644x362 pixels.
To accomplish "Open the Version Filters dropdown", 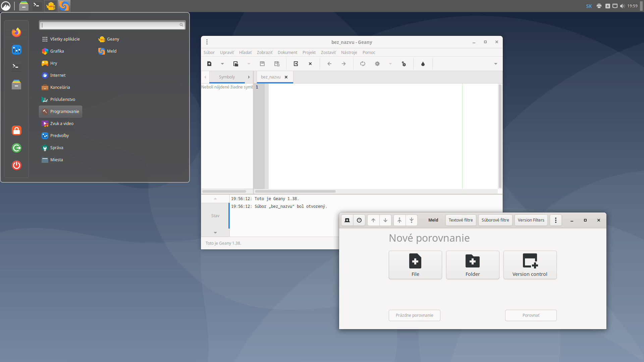I will coord(531,220).
